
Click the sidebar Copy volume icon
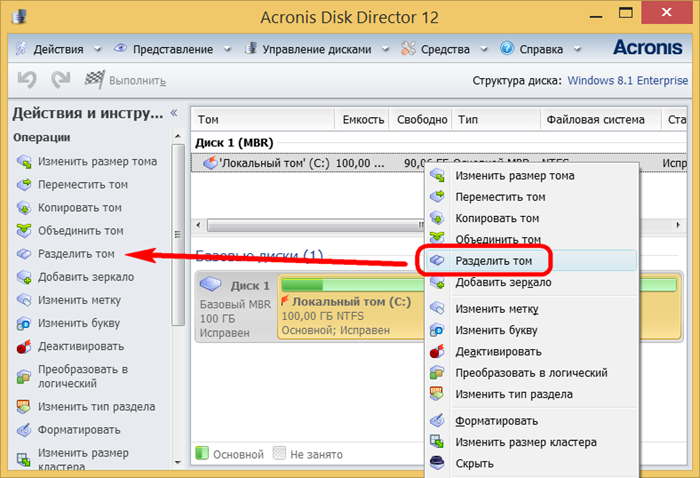(x=24, y=208)
